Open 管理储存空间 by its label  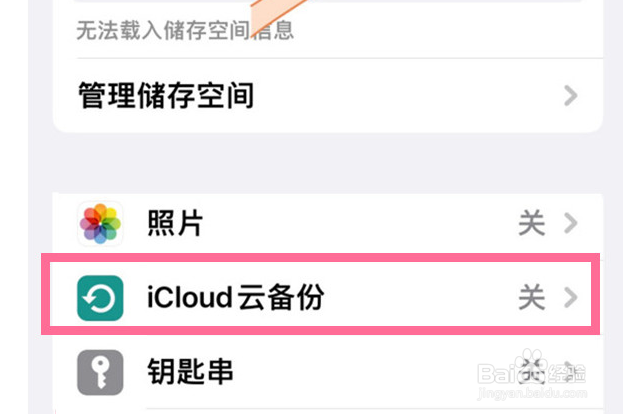[166, 96]
